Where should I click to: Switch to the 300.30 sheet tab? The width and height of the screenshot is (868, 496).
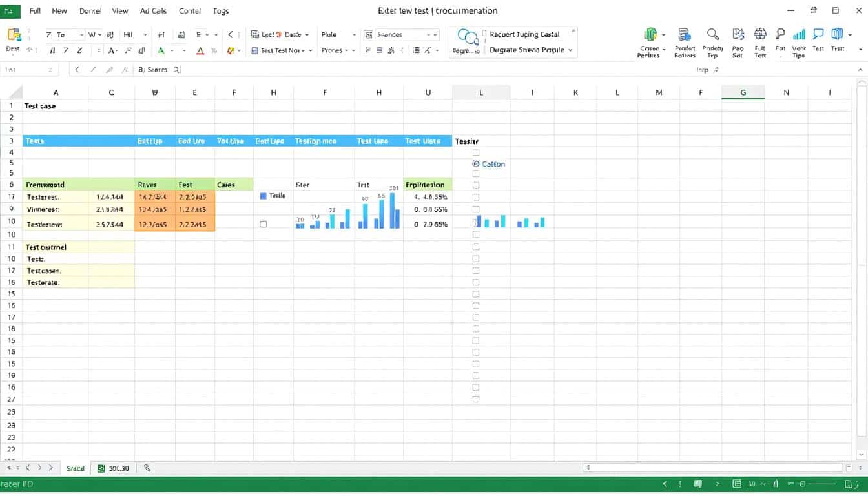(x=113, y=468)
